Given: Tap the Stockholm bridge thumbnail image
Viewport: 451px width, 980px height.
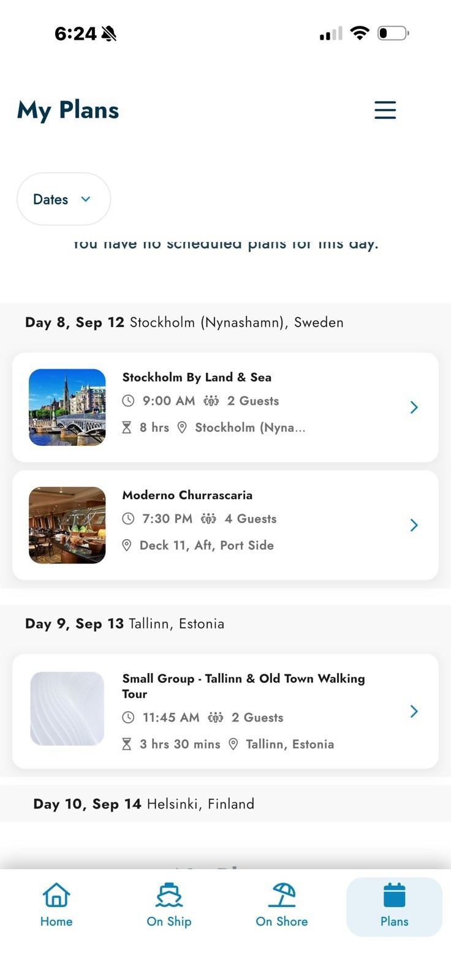Looking at the screenshot, I should click(67, 407).
